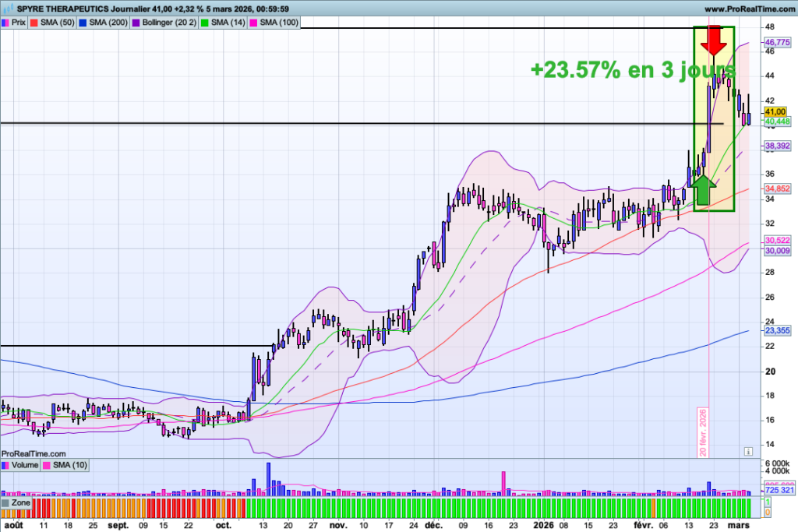Click the candlestick chart icon beside the title
Image resolution: width=798 pixels, height=532 pixels.
click(x=5, y=9)
